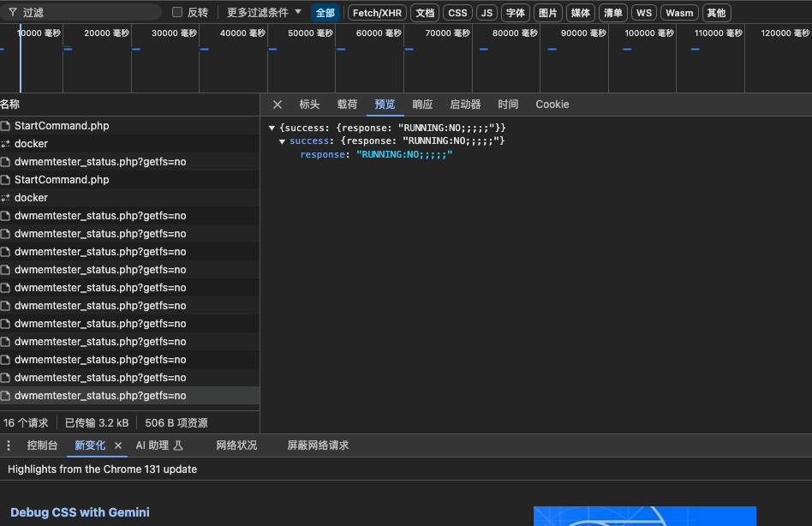Open the drawer three-dot menu
Image resolution: width=812 pixels, height=526 pixels.
pyautogui.click(x=9, y=445)
